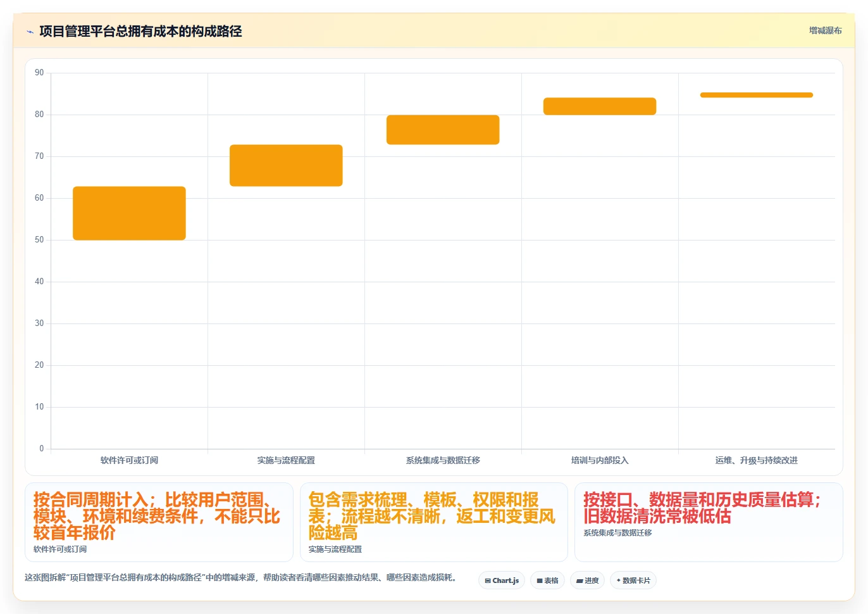Click the 增减瀑布 label in the header
This screenshot has height=614, width=868.
[825, 30]
